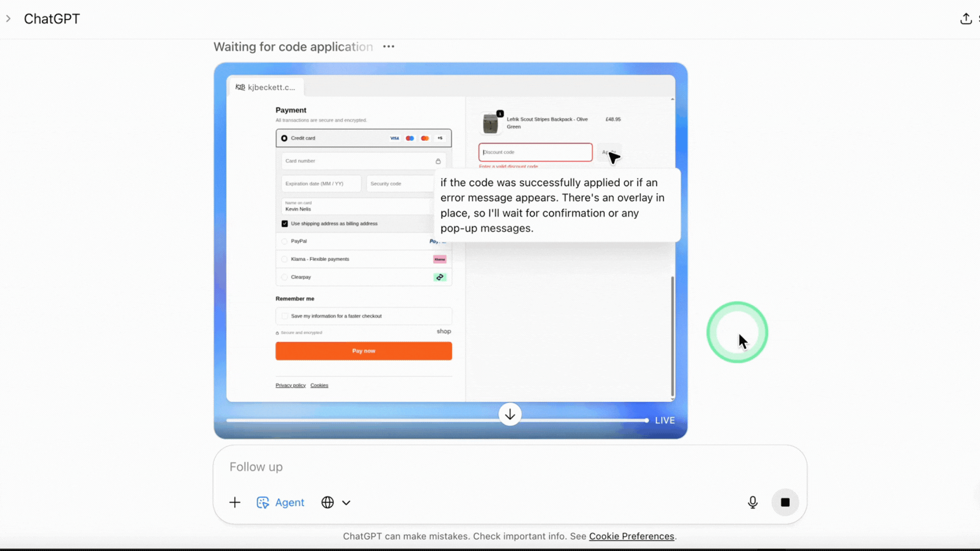Open the dropdown next to globe
Viewport: 980px width, 551px height.
tap(346, 503)
